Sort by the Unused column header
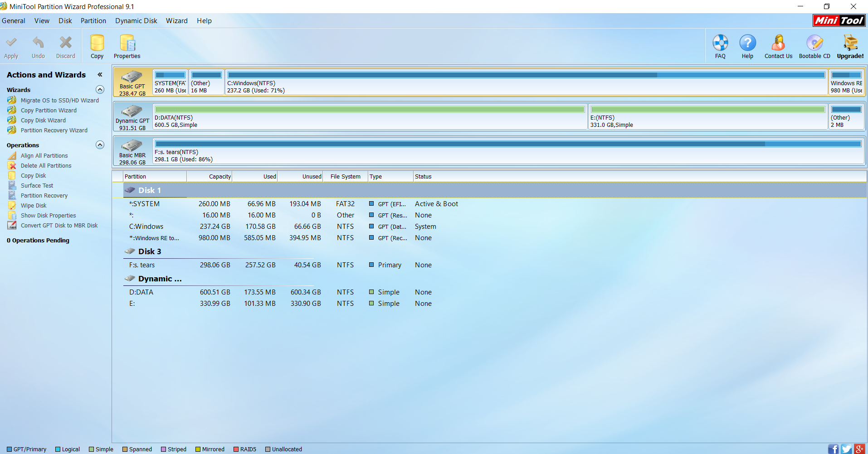The width and height of the screenshot is (868, 454). (x=300, y=177)
